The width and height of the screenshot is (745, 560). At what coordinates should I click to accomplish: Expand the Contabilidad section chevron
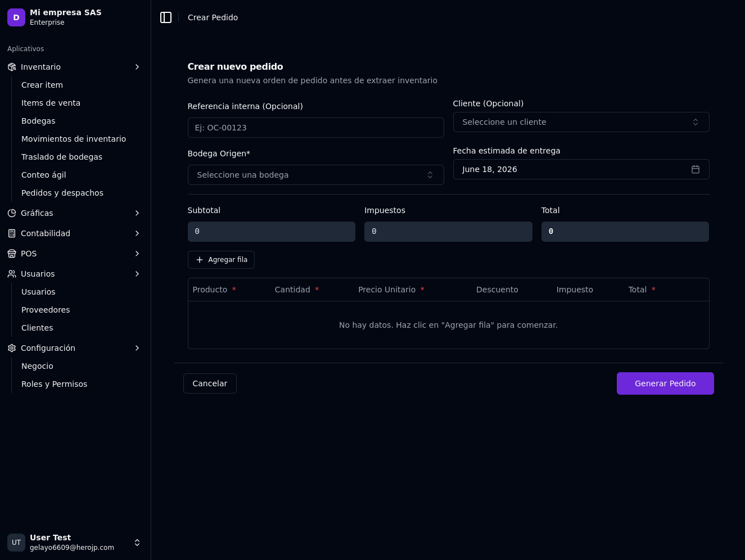pyautogui.click(x=137, y=233)
